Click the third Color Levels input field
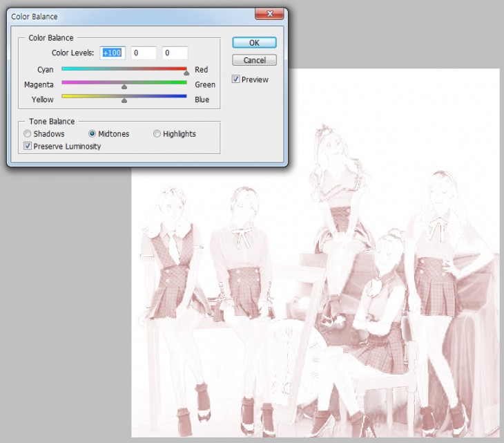504x443 pixels. pyautogui.click(x=175, y=53)
